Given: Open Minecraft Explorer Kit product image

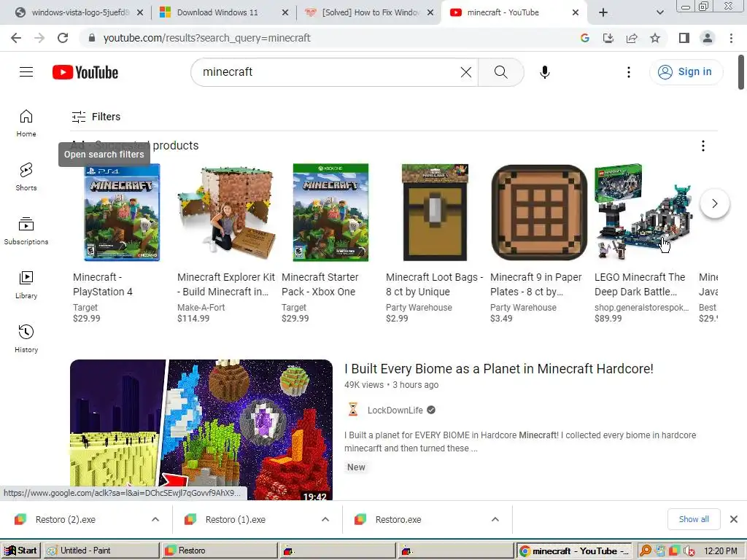Looking at the screenshot, I should [x=226, y=212].
